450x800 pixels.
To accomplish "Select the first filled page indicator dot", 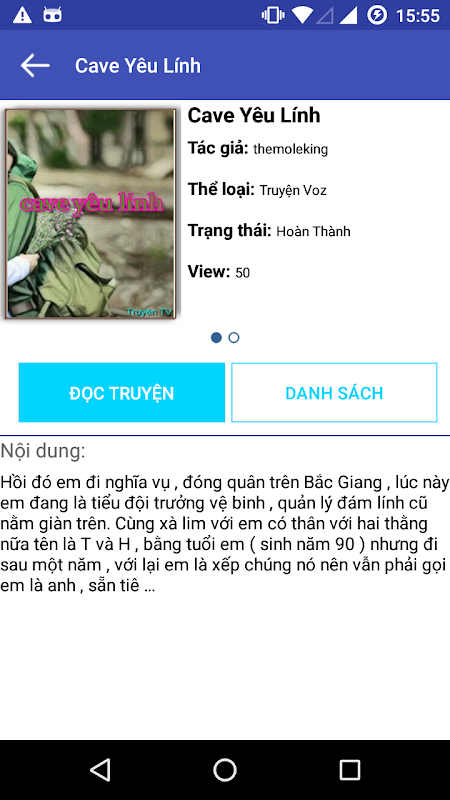I will [x=216, y=337].
